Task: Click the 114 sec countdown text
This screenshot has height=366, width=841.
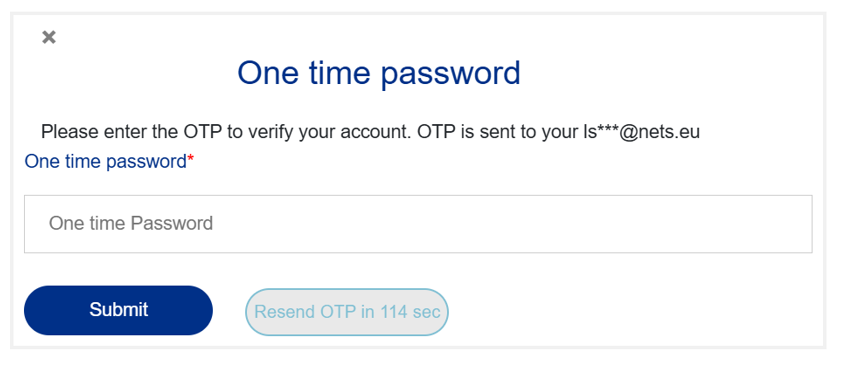Action: coord(410,312)
